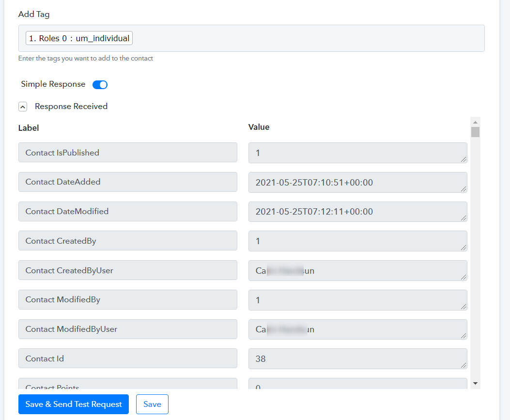Click the Contact CreatedByUser value field

pyautogui.click(x=358, y=270)
